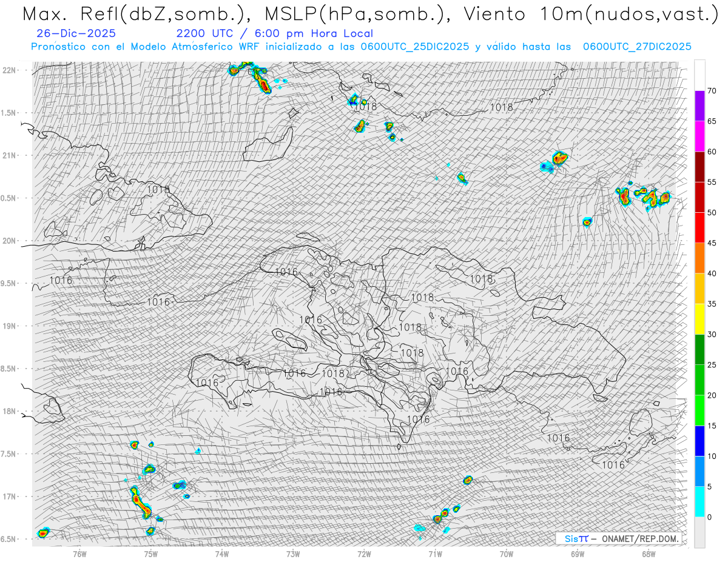The width and height of the screenshot is (728, 562).
Task: Click the colorbar value label 55
Action: click(712, 182)
